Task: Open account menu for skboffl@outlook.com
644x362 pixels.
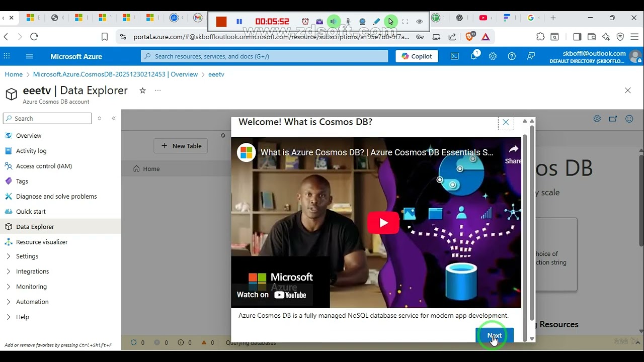Action: coord(595,56)
